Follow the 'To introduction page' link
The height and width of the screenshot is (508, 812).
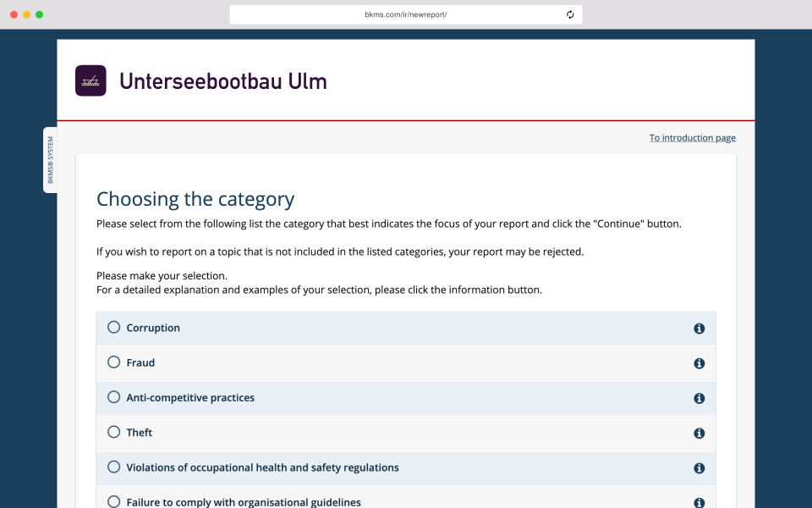click(692, 137)
